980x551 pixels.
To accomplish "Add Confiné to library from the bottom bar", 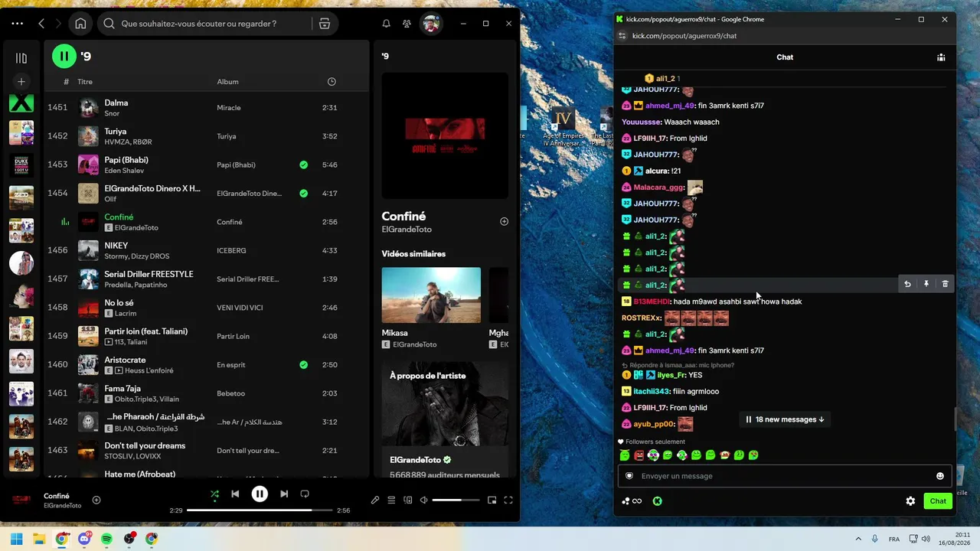I will 96,500.
